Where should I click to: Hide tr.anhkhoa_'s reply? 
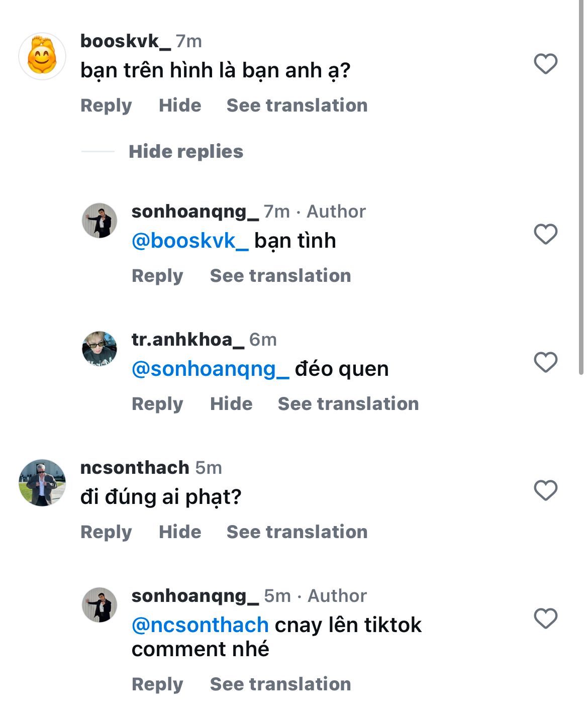click(231, 404)
